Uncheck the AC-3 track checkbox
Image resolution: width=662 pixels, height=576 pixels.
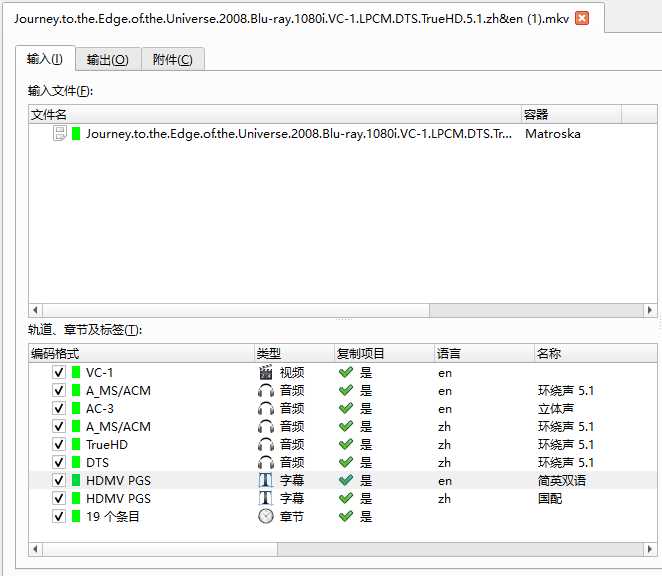[59, 408]
